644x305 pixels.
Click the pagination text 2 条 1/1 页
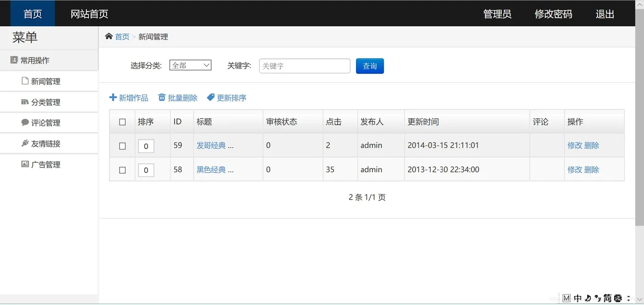click(367, 197)
